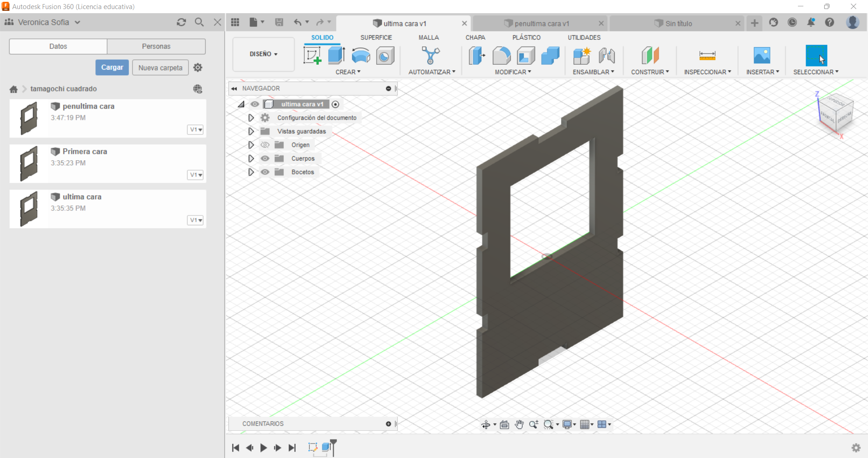Toggle visibility of Bocetos folder
The image size is (868, 458).
pos(265,172)
